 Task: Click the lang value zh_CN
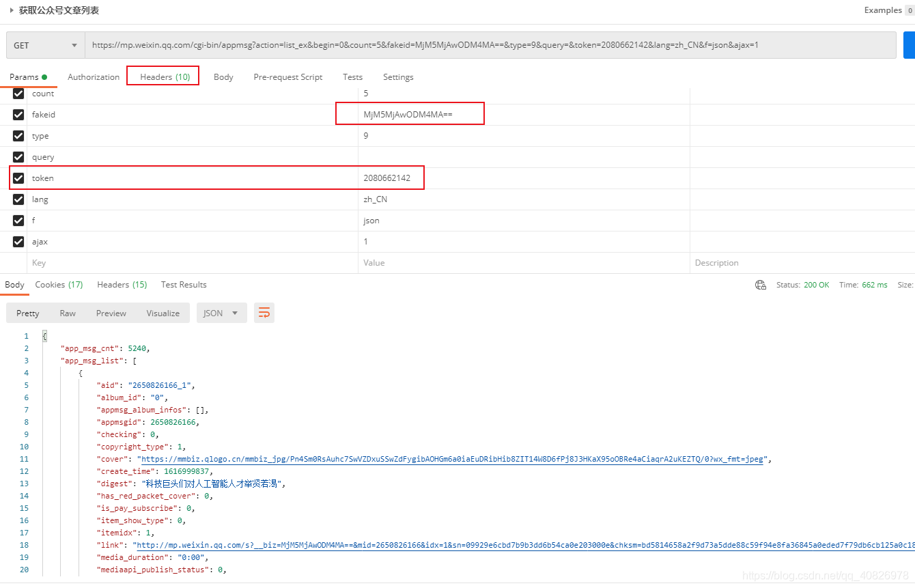376,199
